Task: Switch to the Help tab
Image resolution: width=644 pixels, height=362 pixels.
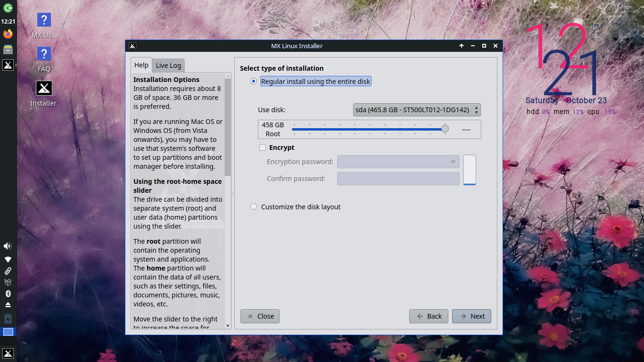Action: [x=141, y=65]
